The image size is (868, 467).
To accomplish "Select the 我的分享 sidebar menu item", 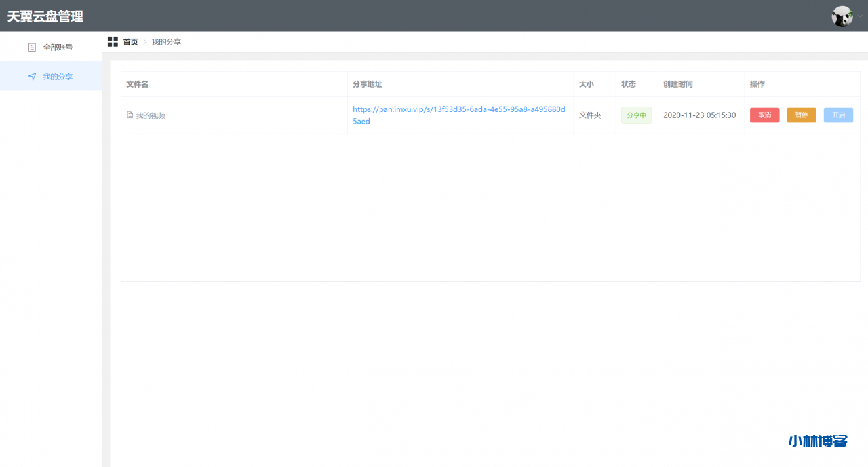I will tap(58, 77).
